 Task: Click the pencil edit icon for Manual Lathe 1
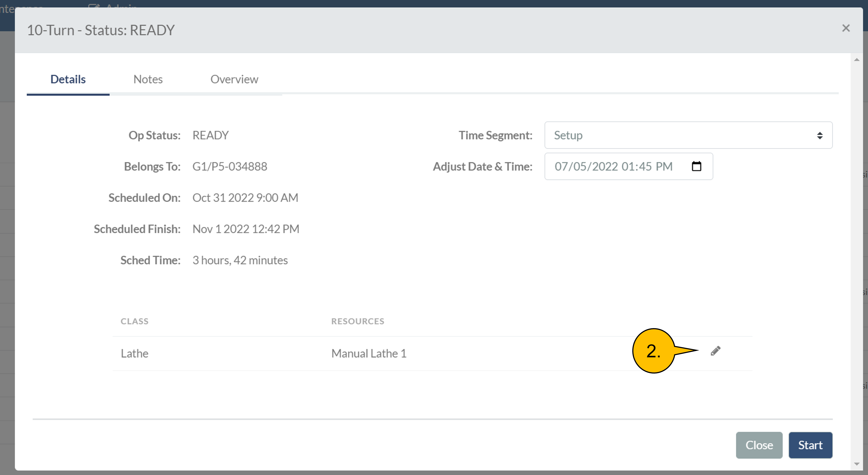pos(715,351)
